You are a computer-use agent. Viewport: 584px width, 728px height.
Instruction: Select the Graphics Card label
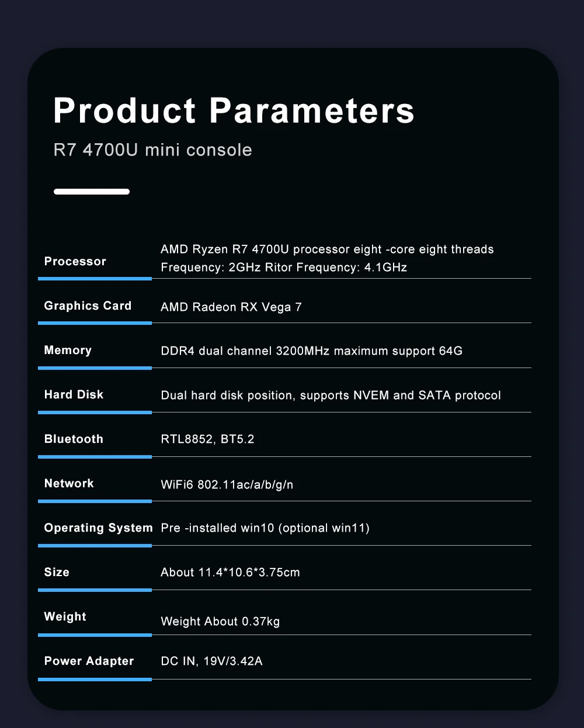[88, 306]
